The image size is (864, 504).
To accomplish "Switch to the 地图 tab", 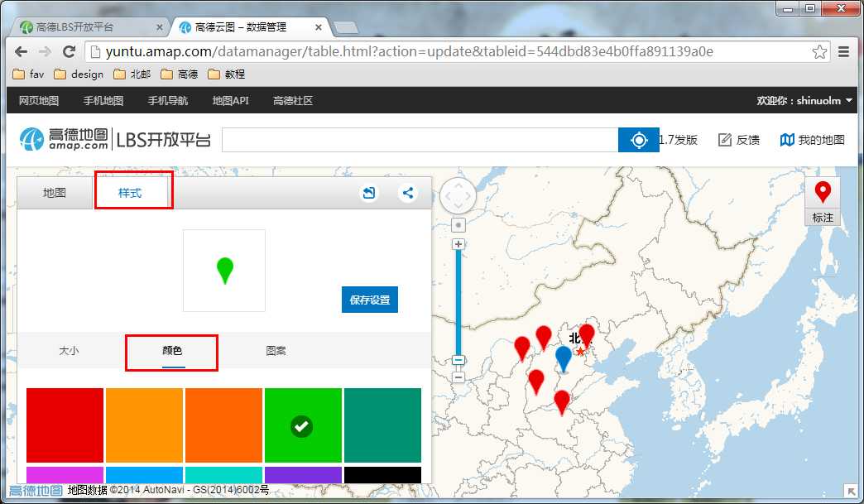I will 55,193.
